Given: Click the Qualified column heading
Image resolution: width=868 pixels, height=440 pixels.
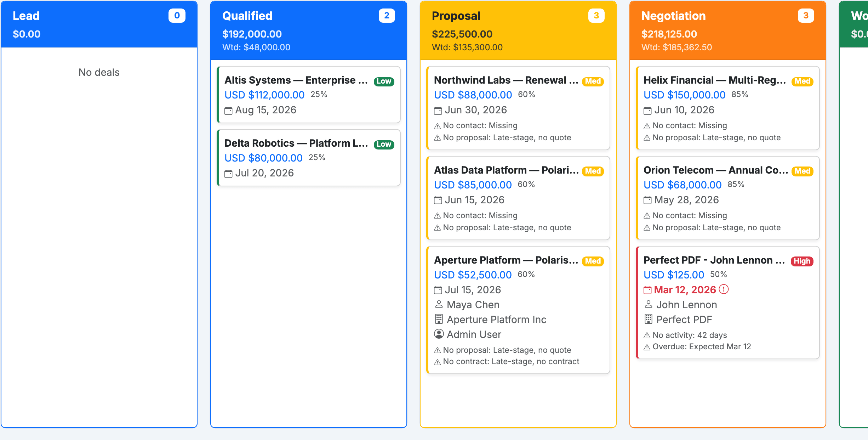Looking at the screenshot, I should coord(247,16).
